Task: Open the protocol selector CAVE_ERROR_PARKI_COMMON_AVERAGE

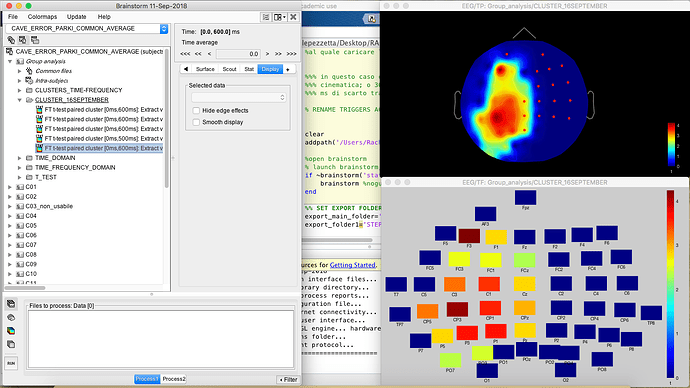Action: point(87,28)
